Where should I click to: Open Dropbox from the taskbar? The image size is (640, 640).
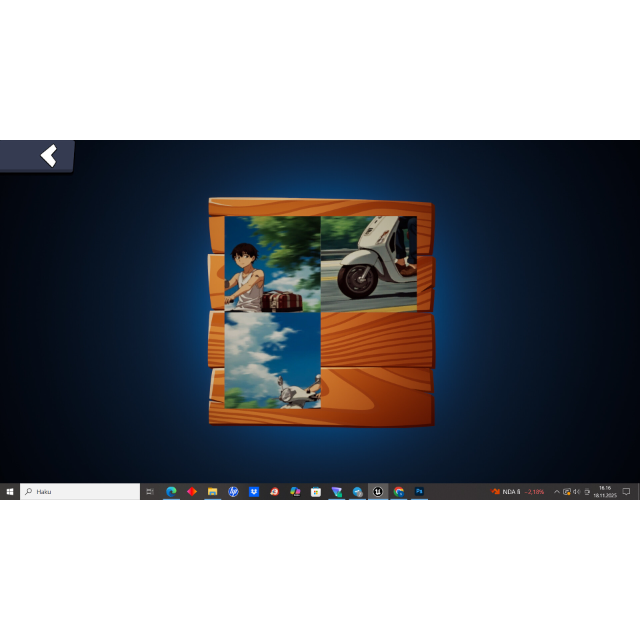tap(254, 492)
